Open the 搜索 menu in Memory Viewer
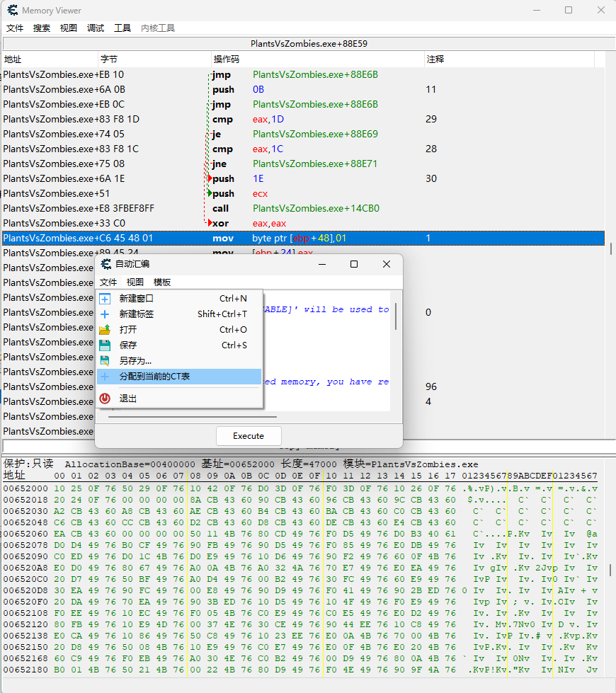This screenshot has width=616, height=693. tap(42, 28)
